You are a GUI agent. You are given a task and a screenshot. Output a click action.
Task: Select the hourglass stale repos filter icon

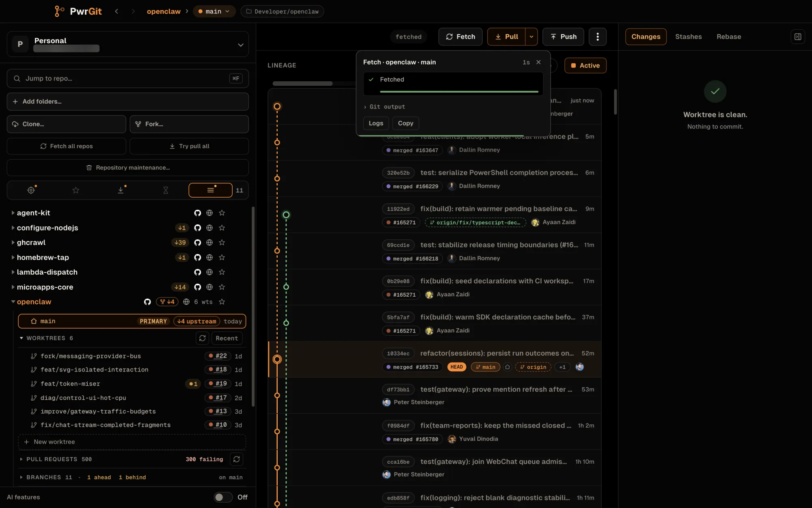point(166,190)
